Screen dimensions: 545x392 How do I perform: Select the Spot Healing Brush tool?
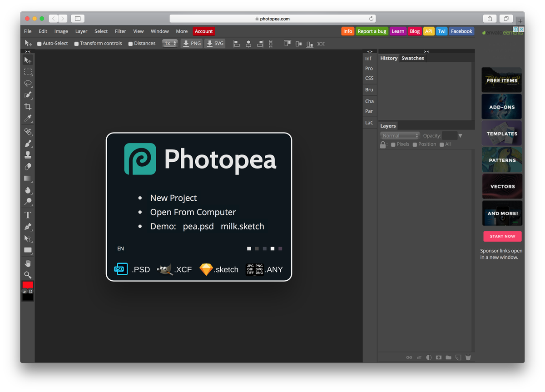pos(28,132)
